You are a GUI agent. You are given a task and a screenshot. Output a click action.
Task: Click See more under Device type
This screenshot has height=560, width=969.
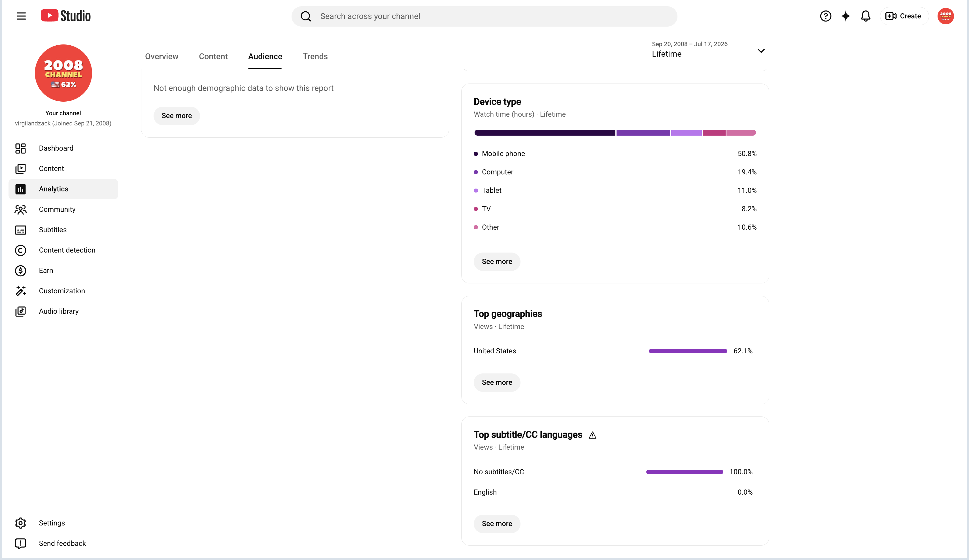pos(497,261)
